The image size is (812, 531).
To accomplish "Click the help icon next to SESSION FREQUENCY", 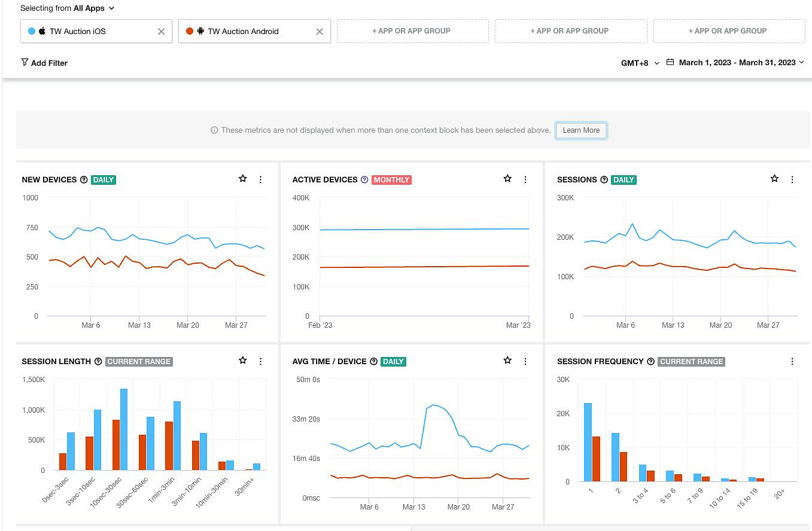I will pyautogui.click(x=651, y=361).
